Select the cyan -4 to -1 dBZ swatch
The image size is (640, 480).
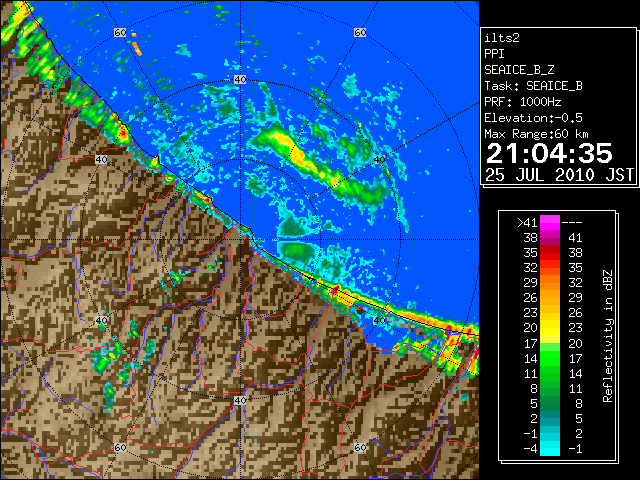click(x=550, y=448)
